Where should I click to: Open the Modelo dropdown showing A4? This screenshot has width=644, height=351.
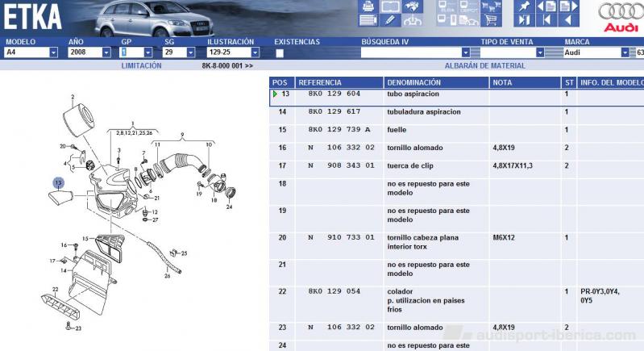pyautogui.click(x=31, y=52)
